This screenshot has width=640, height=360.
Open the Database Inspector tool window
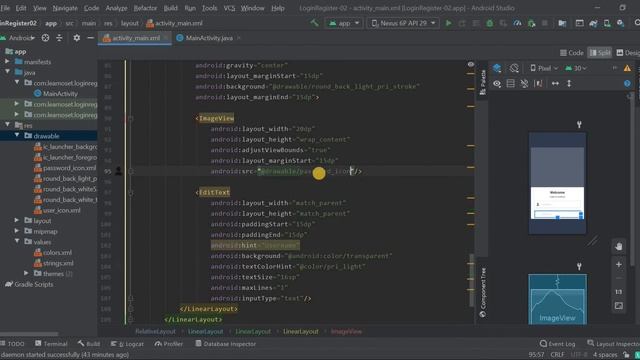click(x=225, y=344)
